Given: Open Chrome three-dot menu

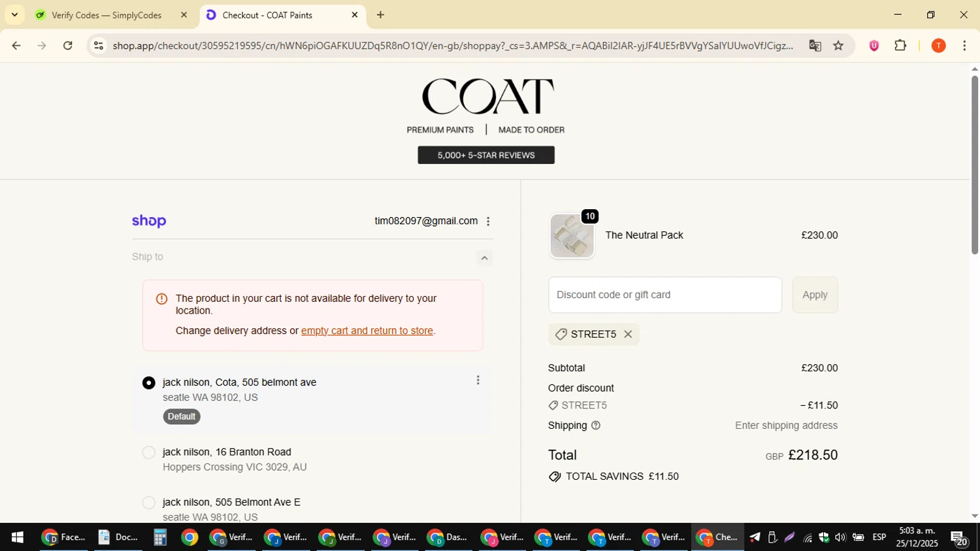Looking at the screenshot, I should (964, 46).
